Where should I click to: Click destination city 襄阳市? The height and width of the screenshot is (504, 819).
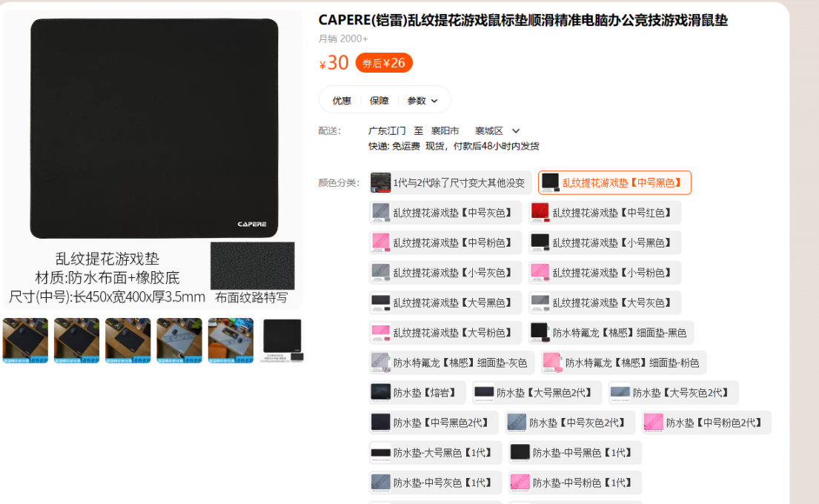(445, 130)
